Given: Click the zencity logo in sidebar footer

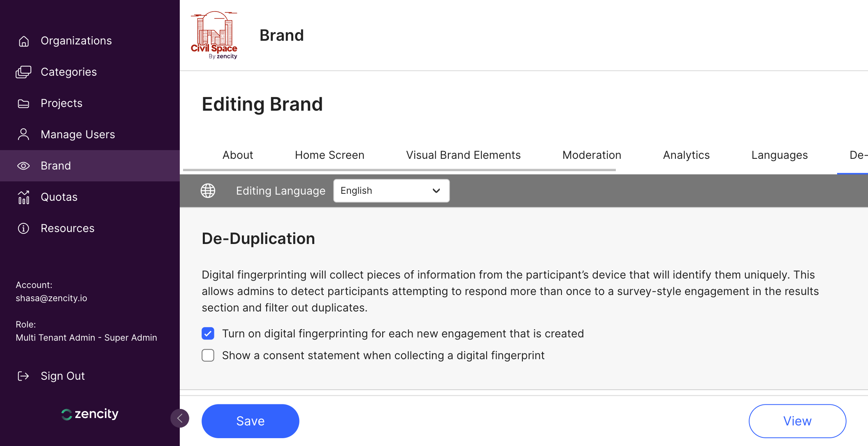Looking at the screenshot, I should coord(90,413).
